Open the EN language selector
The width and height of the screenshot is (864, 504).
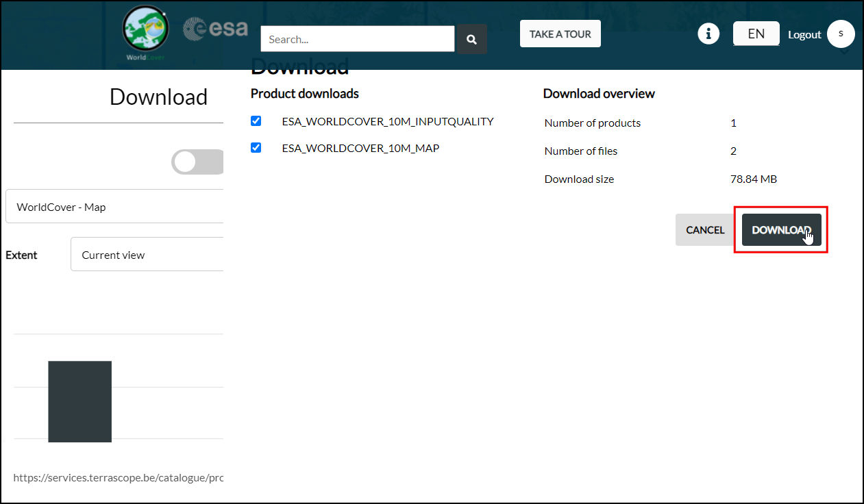pos(756,34)
